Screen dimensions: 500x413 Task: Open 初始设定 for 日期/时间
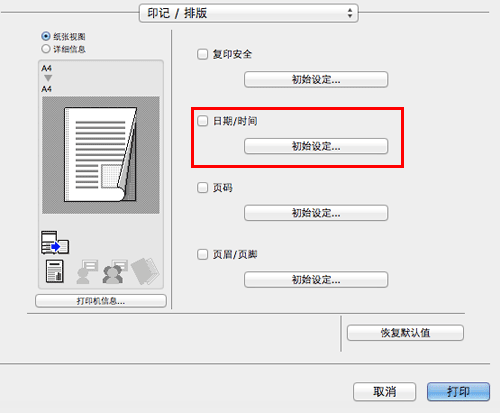pos(316,146)
